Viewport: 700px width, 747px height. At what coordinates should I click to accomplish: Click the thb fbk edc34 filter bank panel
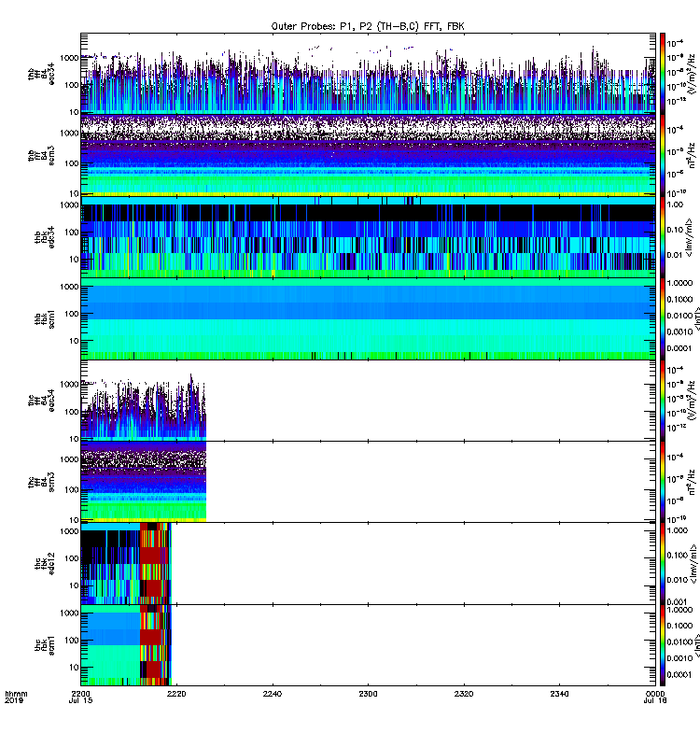pyautogui.click(x=368, y=237)
